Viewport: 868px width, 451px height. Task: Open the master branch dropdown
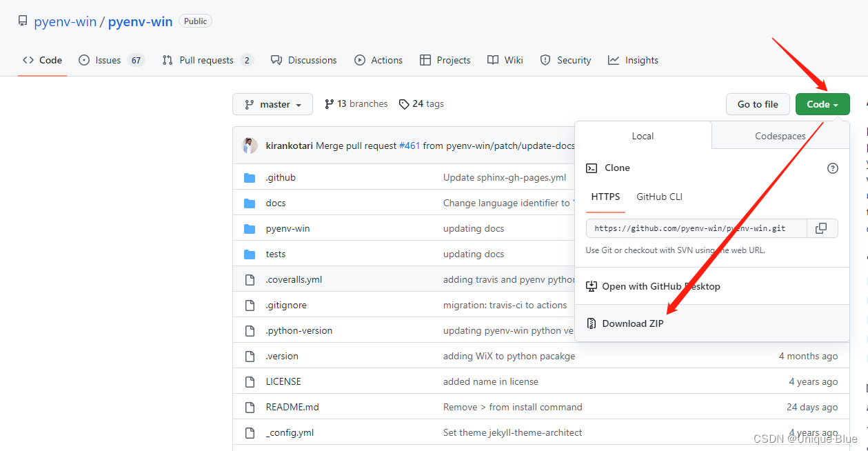pos(272,104)
